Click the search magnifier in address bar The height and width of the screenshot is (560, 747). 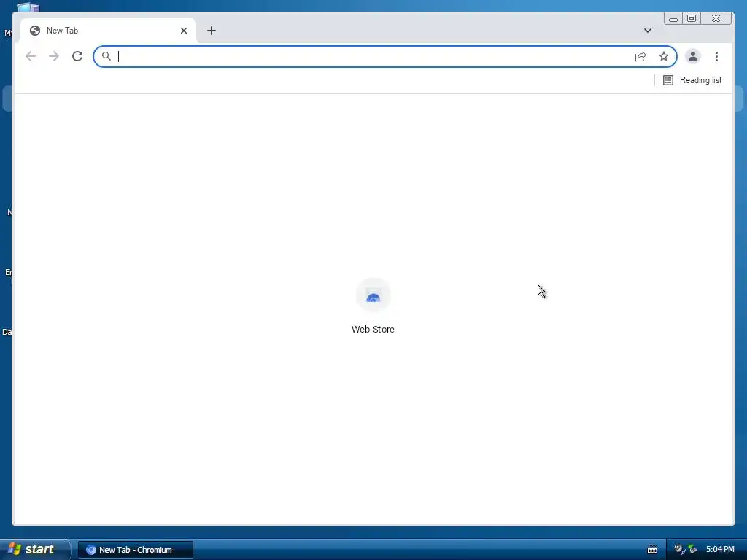click(x=107, y=56)
